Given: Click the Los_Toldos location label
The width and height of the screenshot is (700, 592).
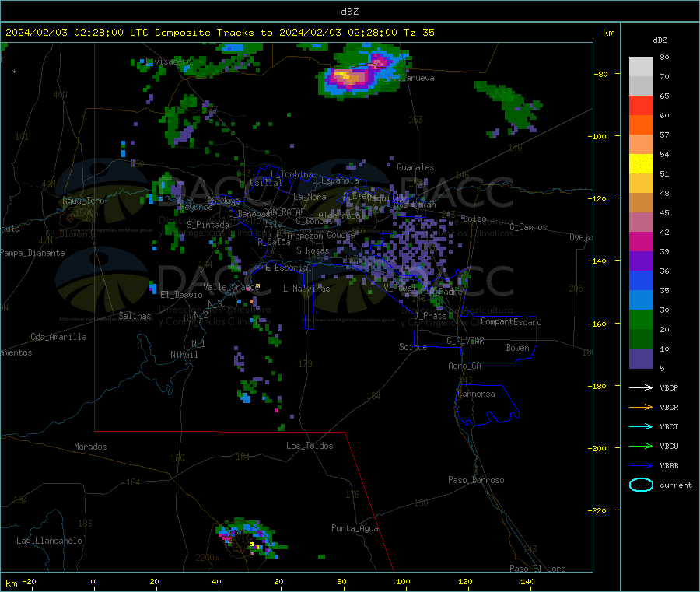Looking at the screenshot, I should click(x=310, y=446).
